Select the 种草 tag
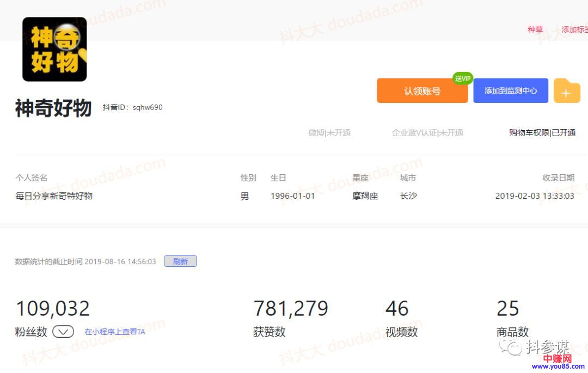588x373 pixels. [x=535, y=29]
